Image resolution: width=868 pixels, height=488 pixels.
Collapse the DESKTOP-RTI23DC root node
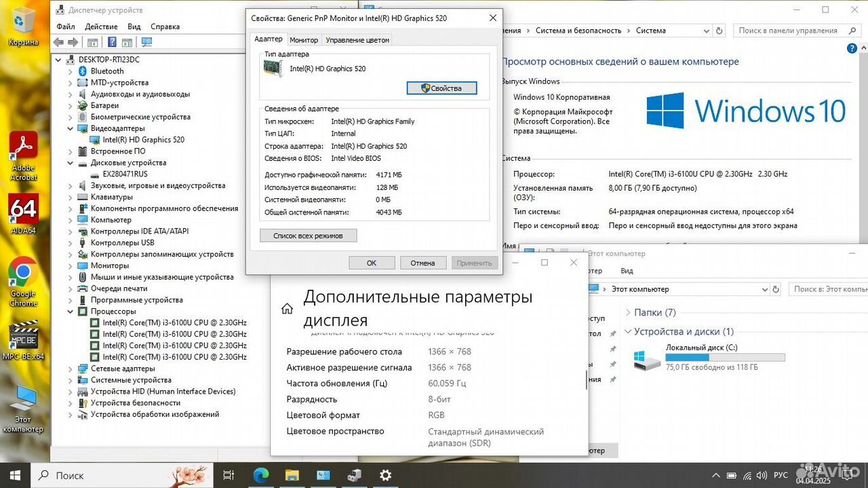pos(60,60)
